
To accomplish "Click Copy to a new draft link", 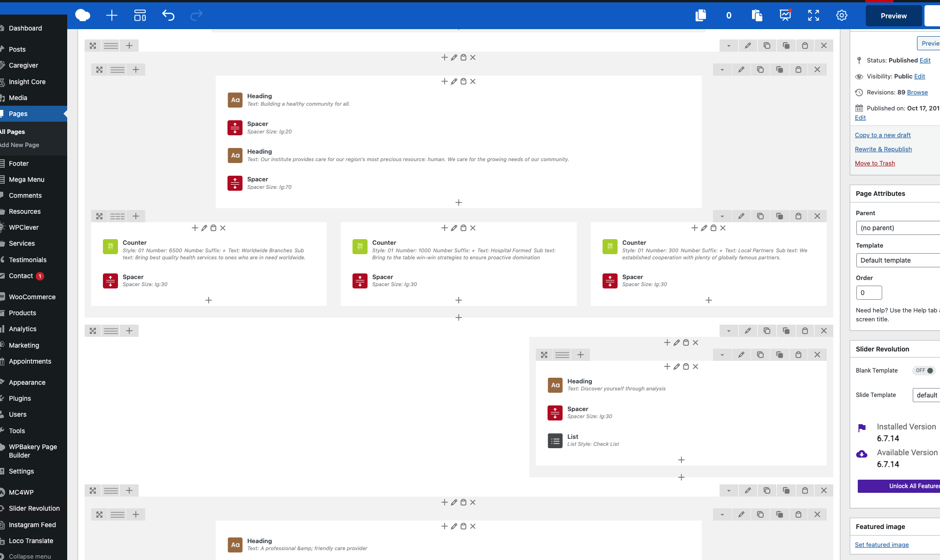I will pyautogui.click(x=883, y=135).
